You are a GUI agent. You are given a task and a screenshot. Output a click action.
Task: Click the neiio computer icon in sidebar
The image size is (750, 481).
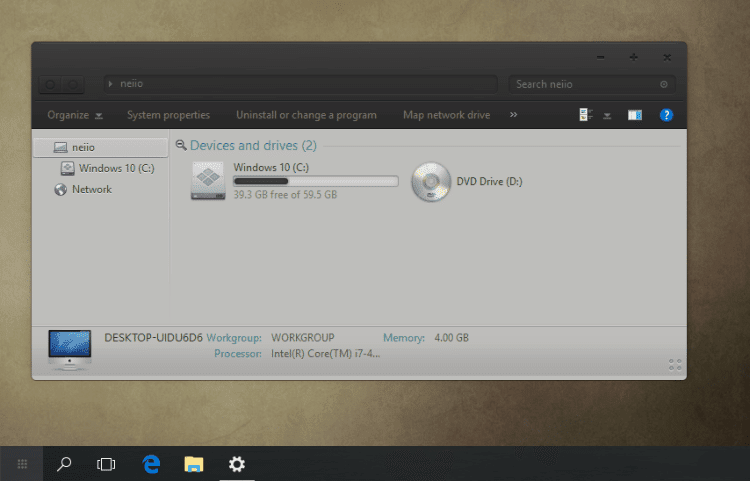point(60,147)
